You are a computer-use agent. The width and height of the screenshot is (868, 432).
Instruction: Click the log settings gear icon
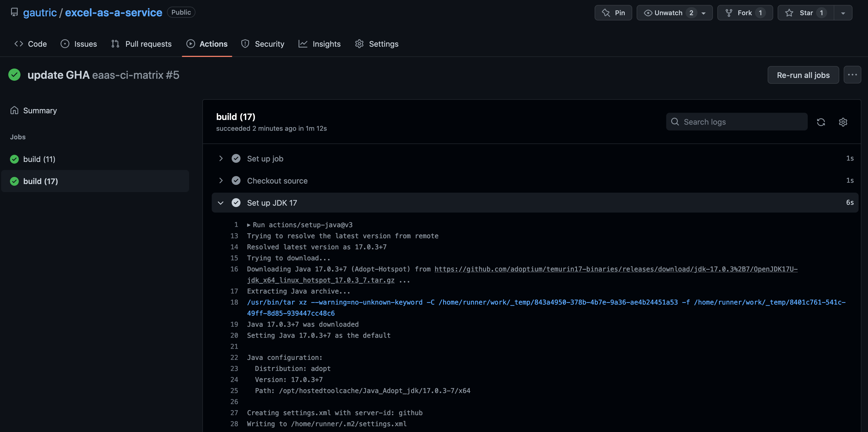[843, 122]
